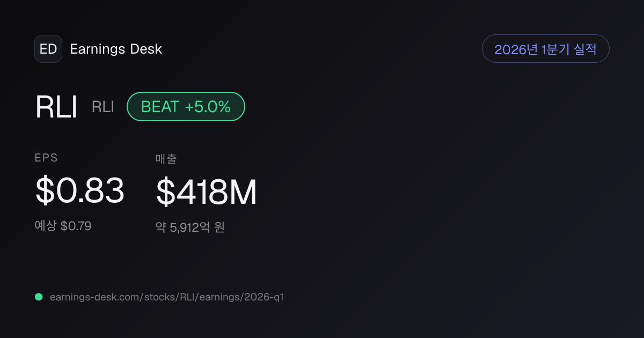The width and height of the screenshot is (644, 338).
Task: Select the 2026년 1분기 실적 badge
Action: coord(546,49)
